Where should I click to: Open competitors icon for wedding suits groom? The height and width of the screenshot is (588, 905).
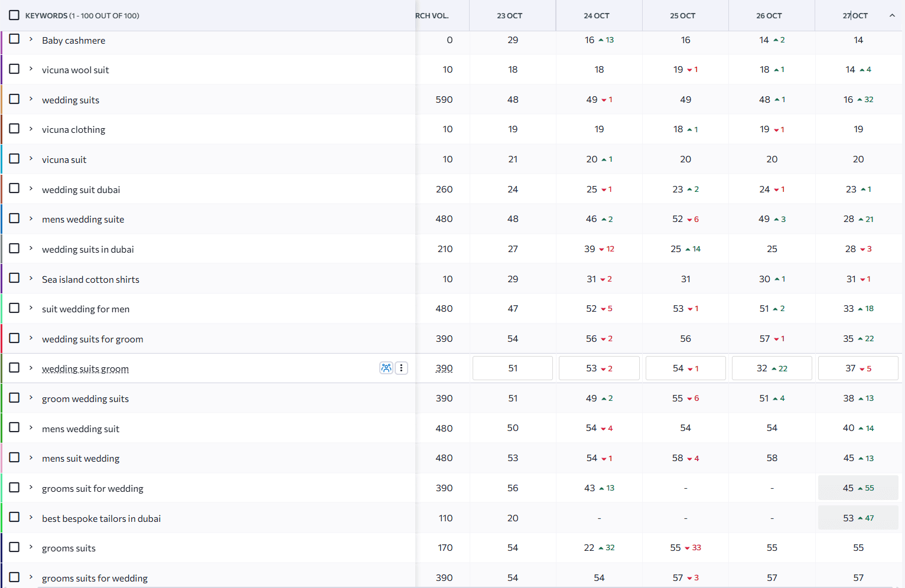[386, 368]
